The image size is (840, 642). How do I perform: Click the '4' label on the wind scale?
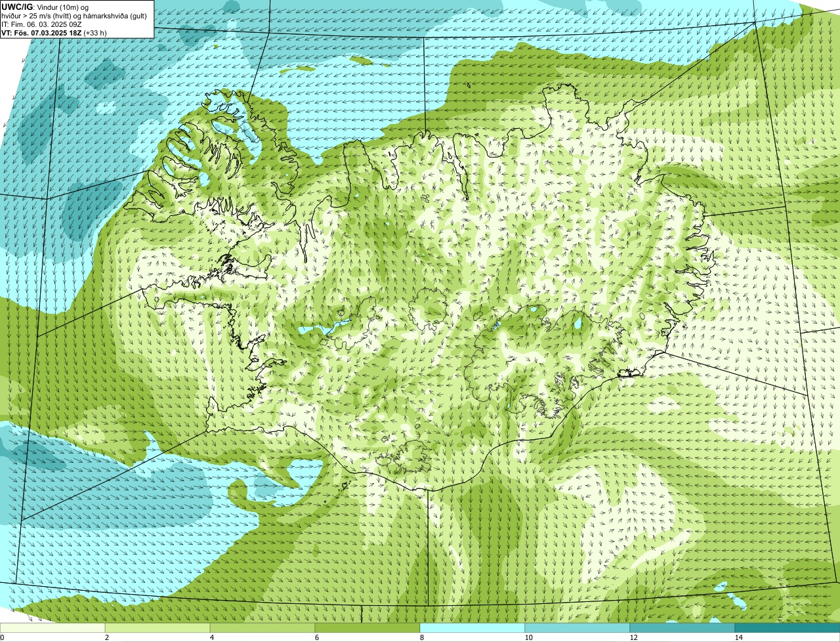[211, 637]
